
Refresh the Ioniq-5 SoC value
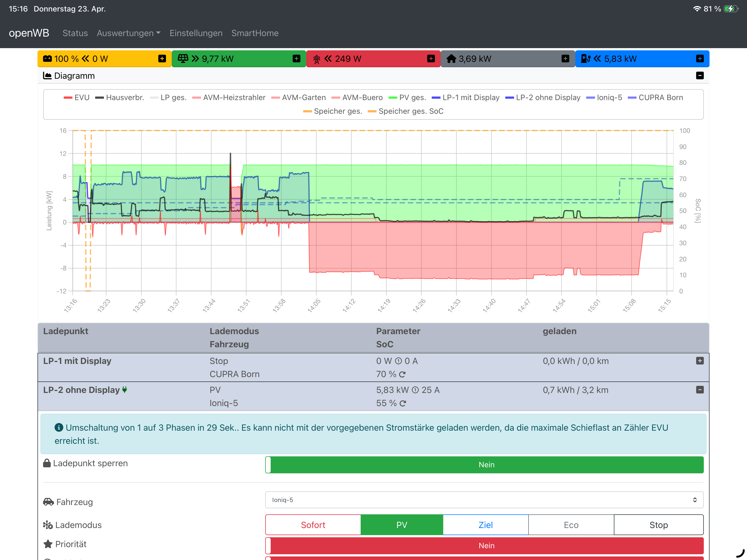pos(402,404)
